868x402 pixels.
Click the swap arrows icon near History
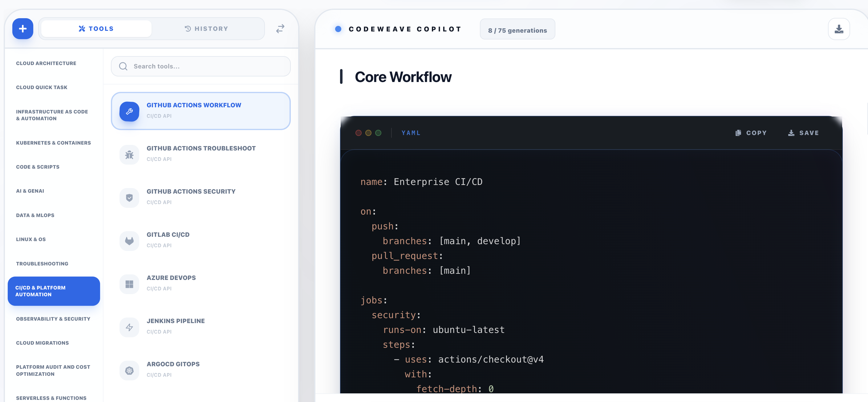280,28
